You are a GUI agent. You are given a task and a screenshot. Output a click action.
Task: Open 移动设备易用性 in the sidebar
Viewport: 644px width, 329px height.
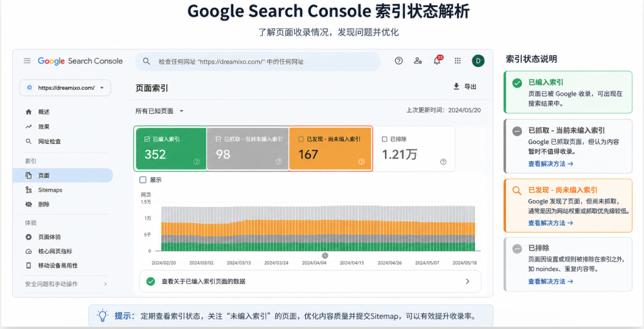click(58, 265)
